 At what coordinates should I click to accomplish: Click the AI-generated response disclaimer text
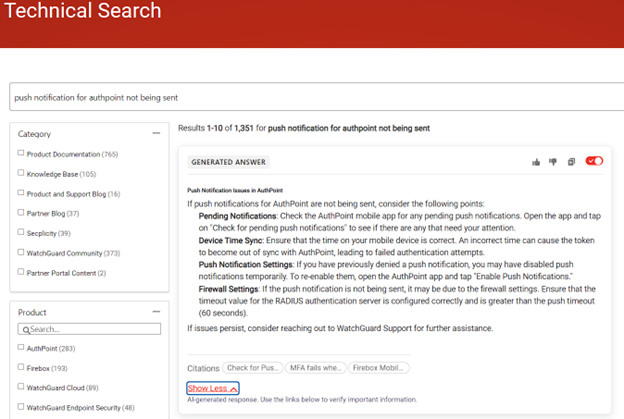(302, 400)
